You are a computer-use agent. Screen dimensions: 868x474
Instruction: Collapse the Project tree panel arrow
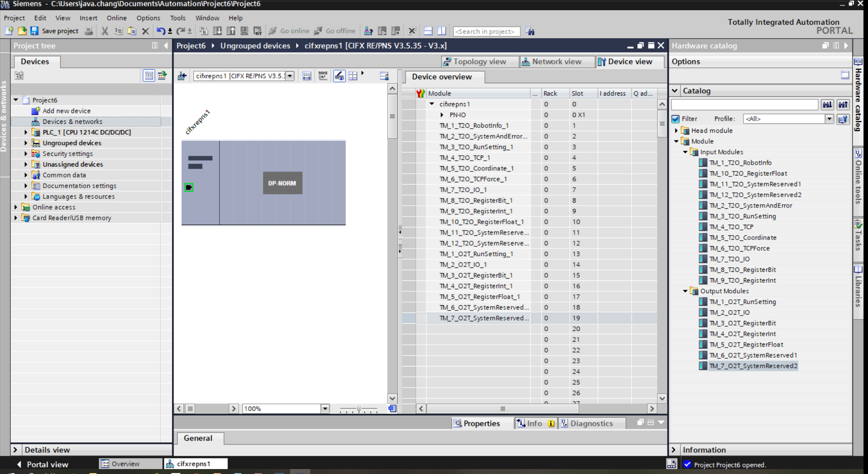tap(166, 45)
